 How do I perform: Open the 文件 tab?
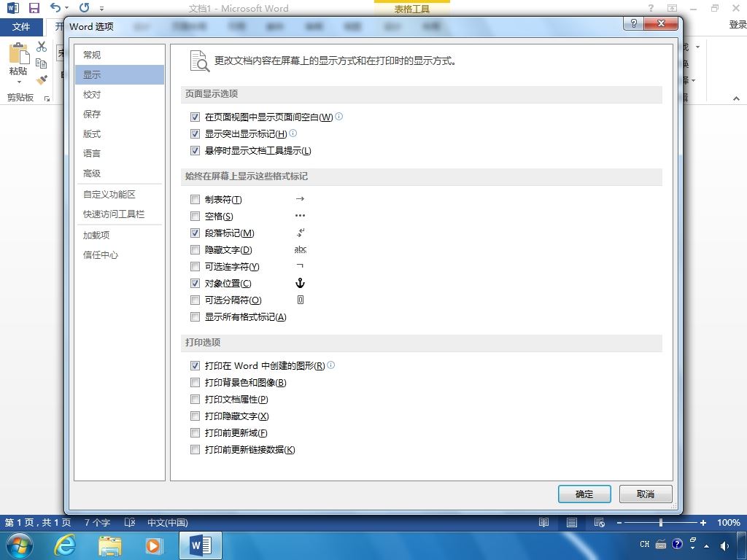[21, 27]
